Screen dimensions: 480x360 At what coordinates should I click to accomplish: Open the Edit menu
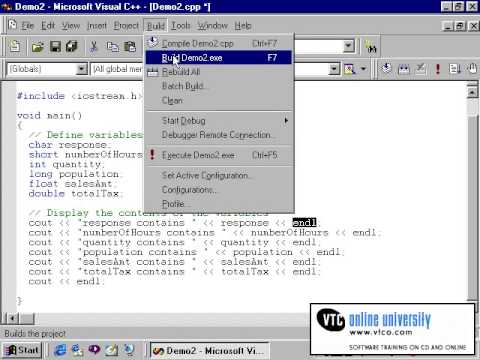pyautogui.click(x=48, y=26)
